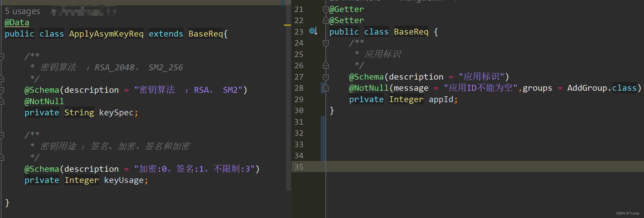Viewport: 644px width, 218px height.
Task: Click string literal "应用ID不能为空"
Action: [x=481, y=88]
